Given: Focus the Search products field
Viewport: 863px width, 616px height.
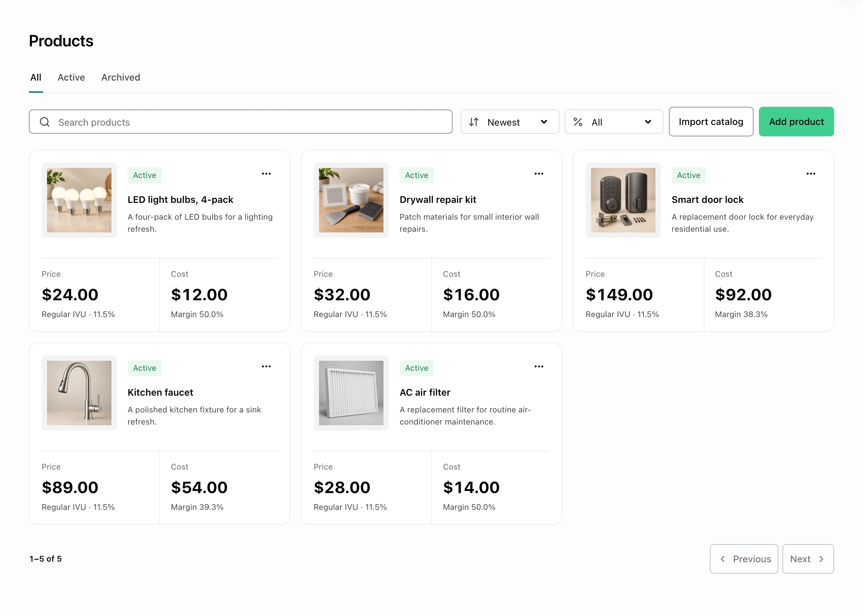Looking at the screenshot, I should [x=241, y=122].
